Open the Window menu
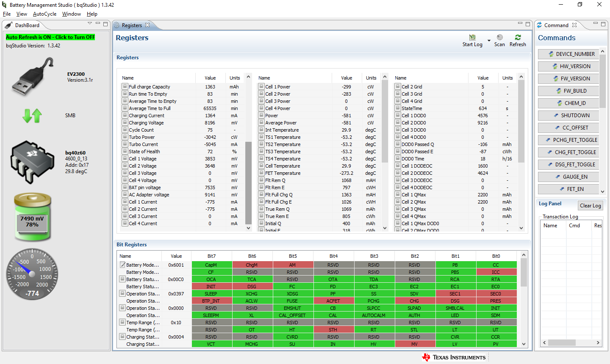610x364 pixels. point(71,14)
